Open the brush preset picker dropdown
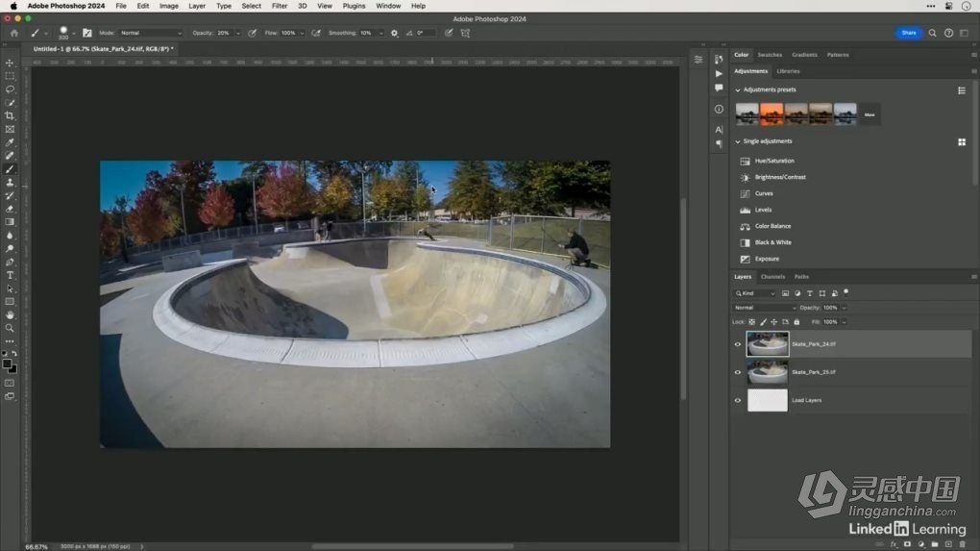The image size is (980, 551). coord(74,34)
